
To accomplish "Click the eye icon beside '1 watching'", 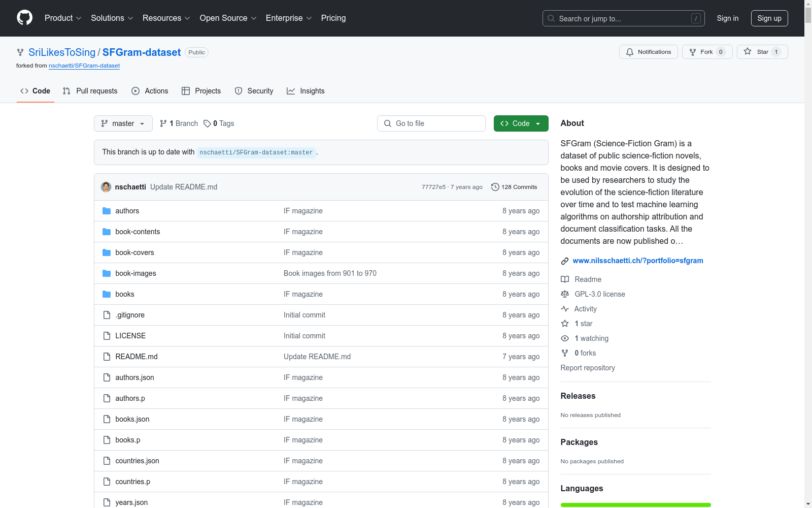I will pos(565,338).
